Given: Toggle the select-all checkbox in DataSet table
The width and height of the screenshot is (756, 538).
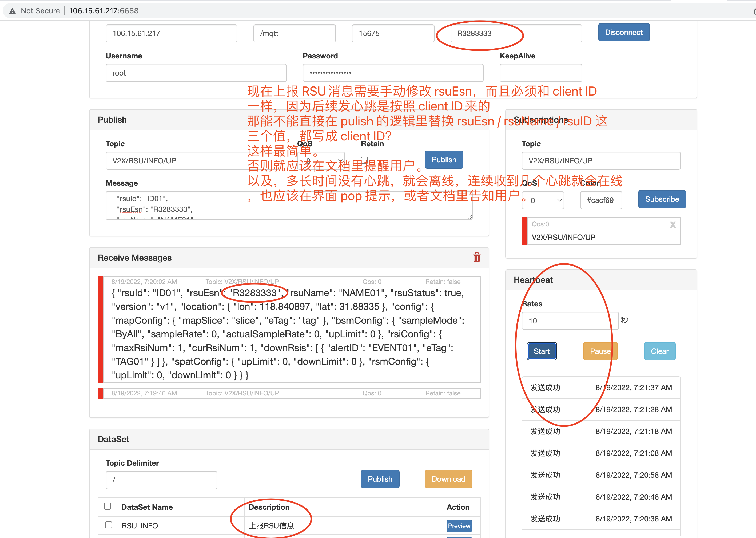Looking at the screenshot, I should pyautogui.click(x=108, y=506).
